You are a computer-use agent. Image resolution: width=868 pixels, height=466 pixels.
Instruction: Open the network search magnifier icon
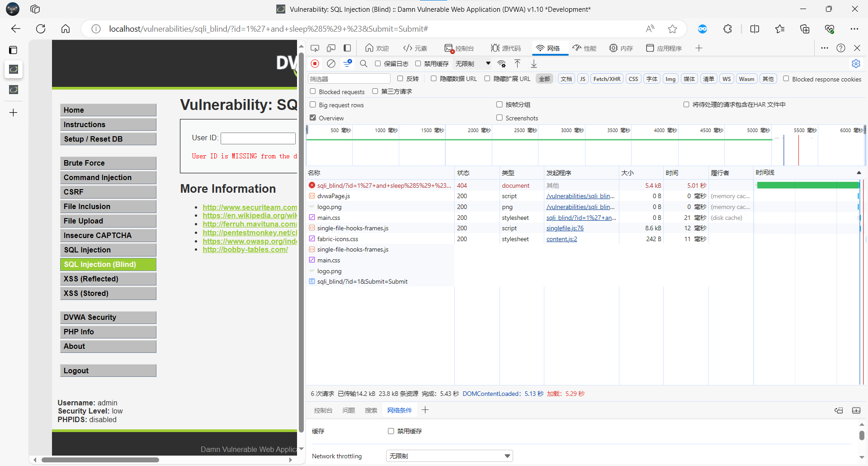(x=363, y=64)
